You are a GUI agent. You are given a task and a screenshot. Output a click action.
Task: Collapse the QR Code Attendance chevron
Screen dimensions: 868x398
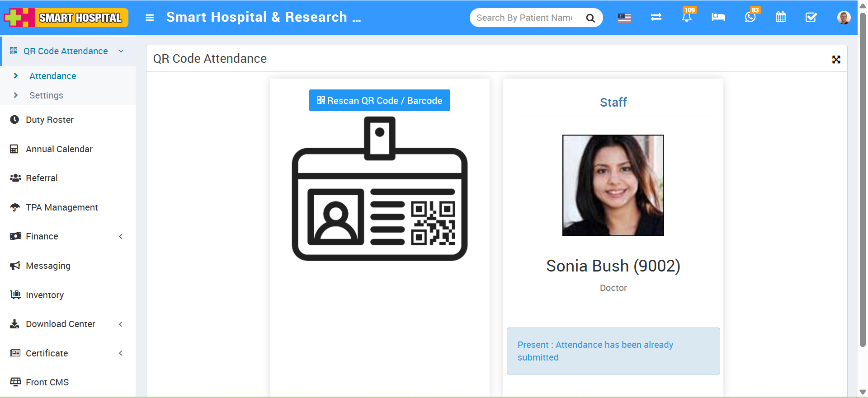click(121, 51)
